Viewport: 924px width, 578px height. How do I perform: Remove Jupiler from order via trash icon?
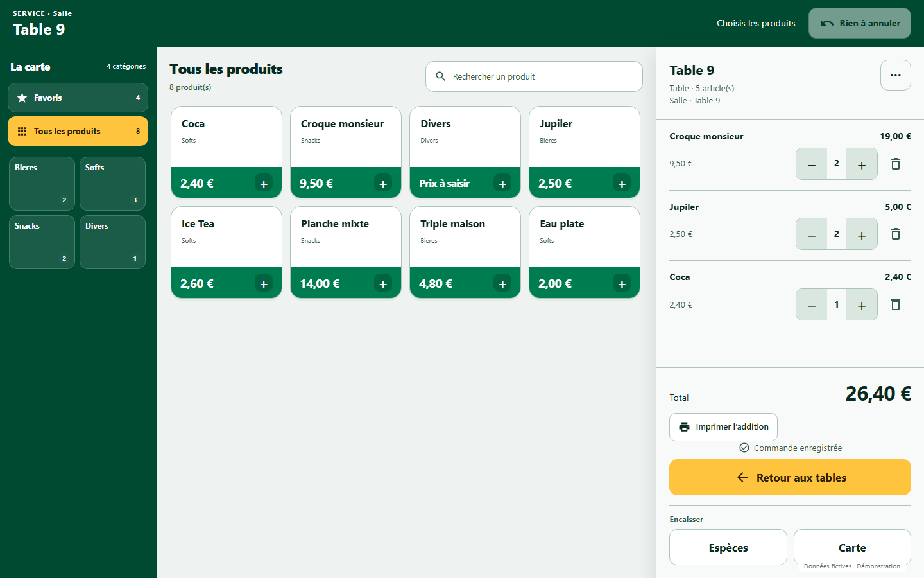point(896,234)
